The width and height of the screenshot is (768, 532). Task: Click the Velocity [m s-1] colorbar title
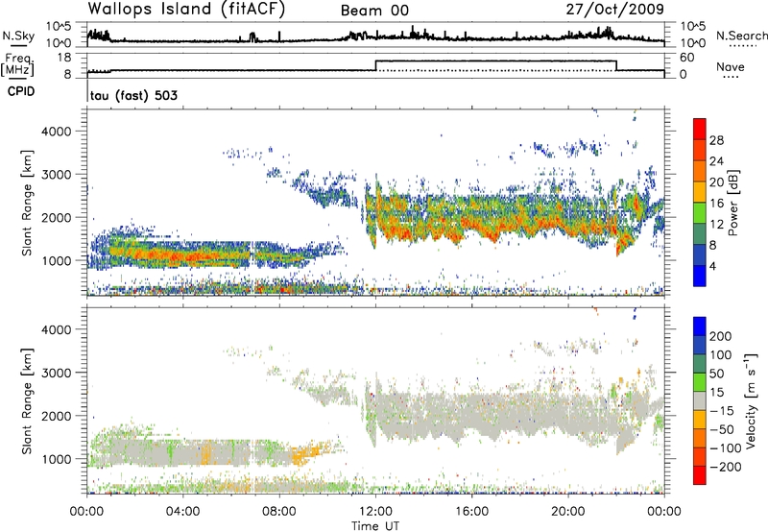pos(752,400)
